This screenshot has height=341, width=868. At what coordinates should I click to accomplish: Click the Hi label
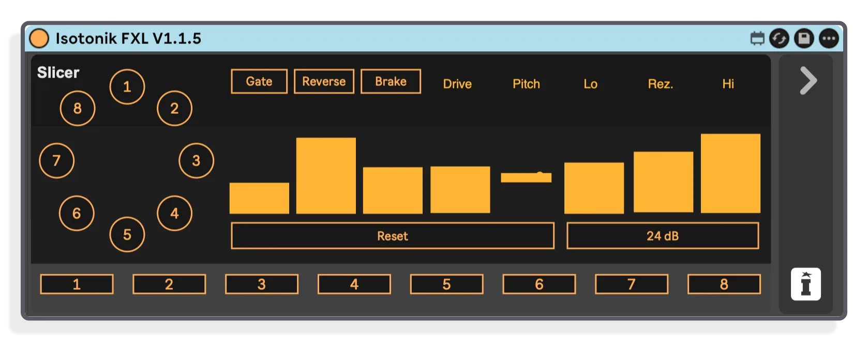click(728, 84)
